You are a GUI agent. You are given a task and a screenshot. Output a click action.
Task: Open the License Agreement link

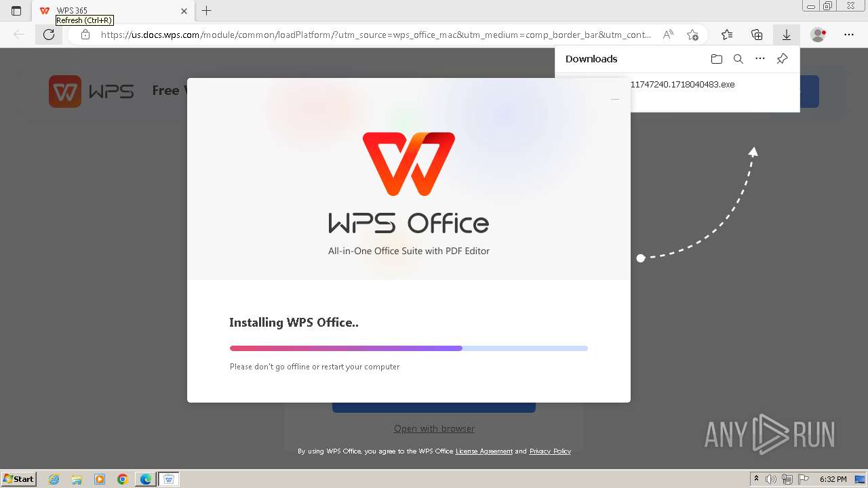(484, 451)
